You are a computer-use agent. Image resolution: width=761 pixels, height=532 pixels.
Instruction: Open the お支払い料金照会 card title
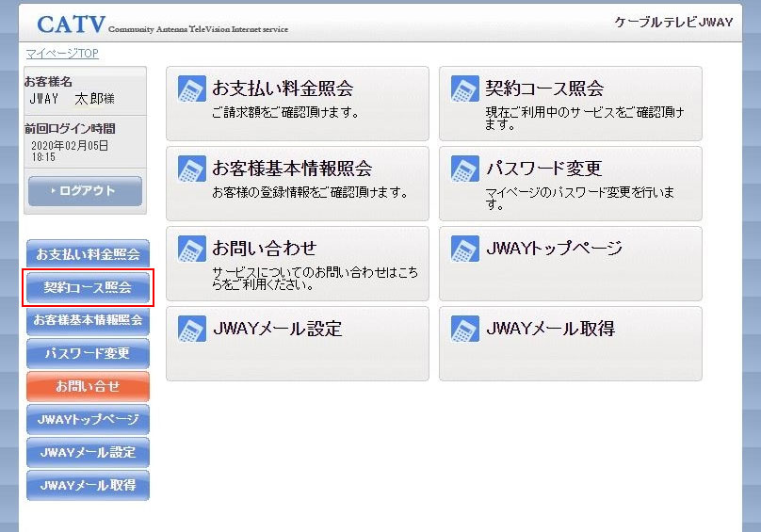pyautogui.click(x=283, y=89)
